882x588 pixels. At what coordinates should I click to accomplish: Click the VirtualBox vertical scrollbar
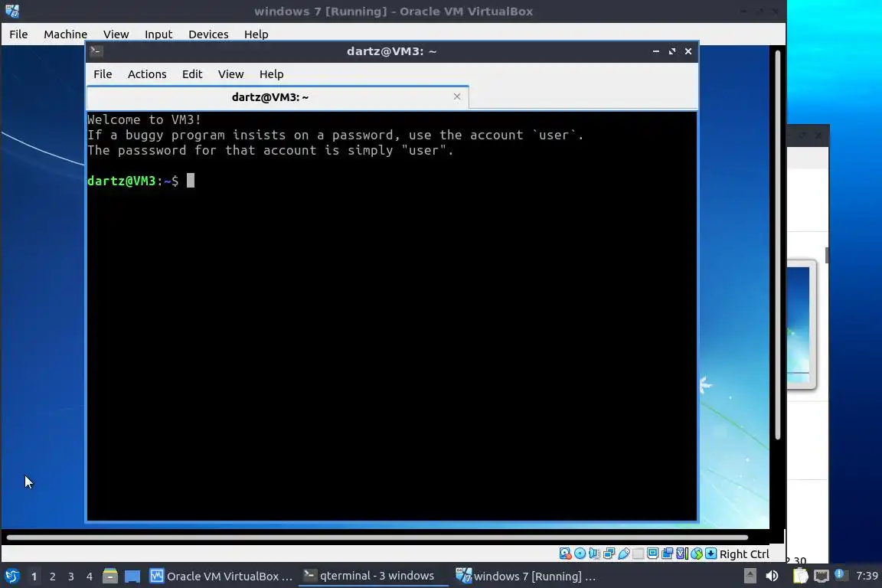778,245
